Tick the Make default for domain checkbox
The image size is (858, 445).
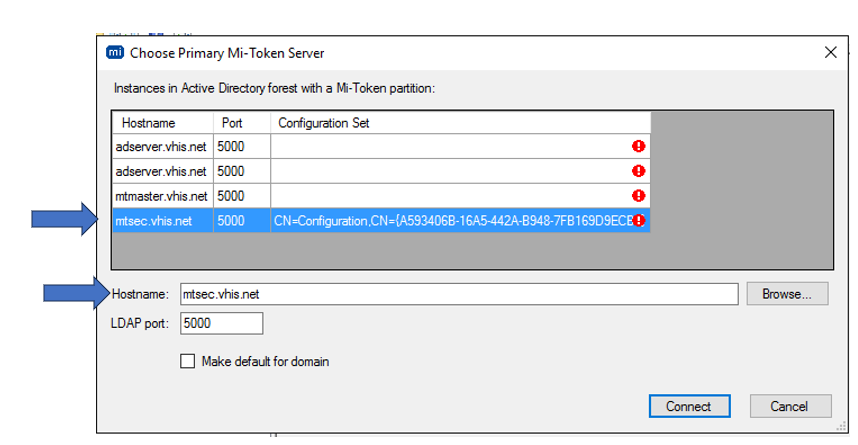point(187,361)
